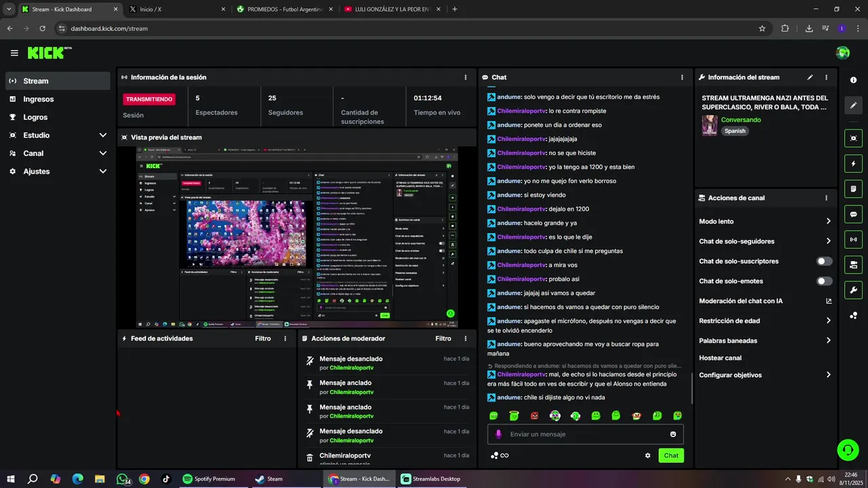
Task: Switch to Inicio / X browser tab
Action: (177, 9)
